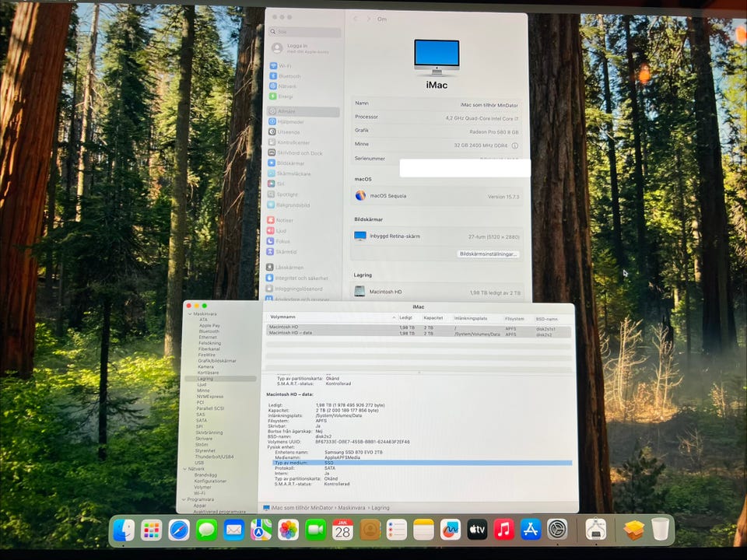Select the Typ av medium SSD row
Viewport: 747px width, 560px height.
(422, 463)
